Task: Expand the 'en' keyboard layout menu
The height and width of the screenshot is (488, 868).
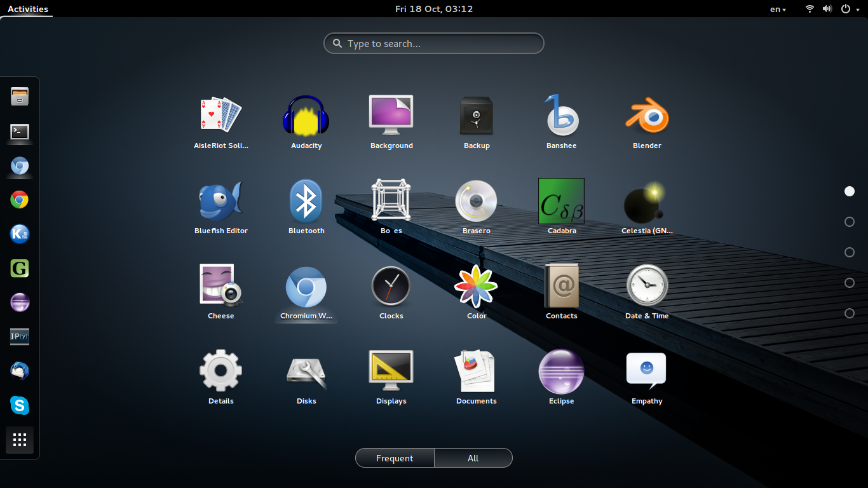Action: click(x=778, y=9)
